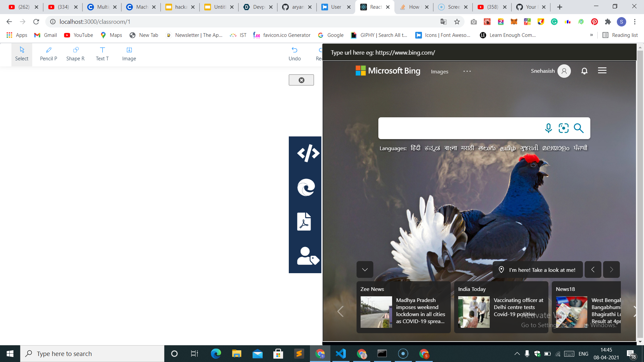Click Bing microphone voice search icon

(548, 128)
